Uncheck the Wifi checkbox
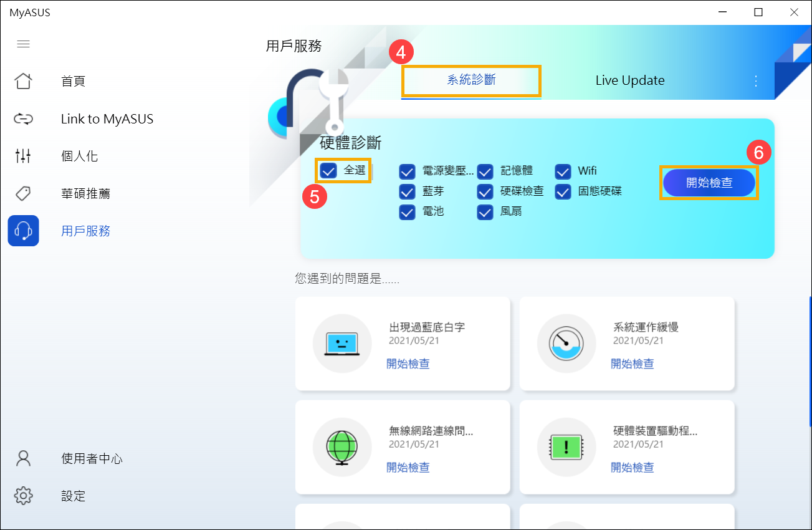This screenshot has width=812, height=530. point(563,171)
